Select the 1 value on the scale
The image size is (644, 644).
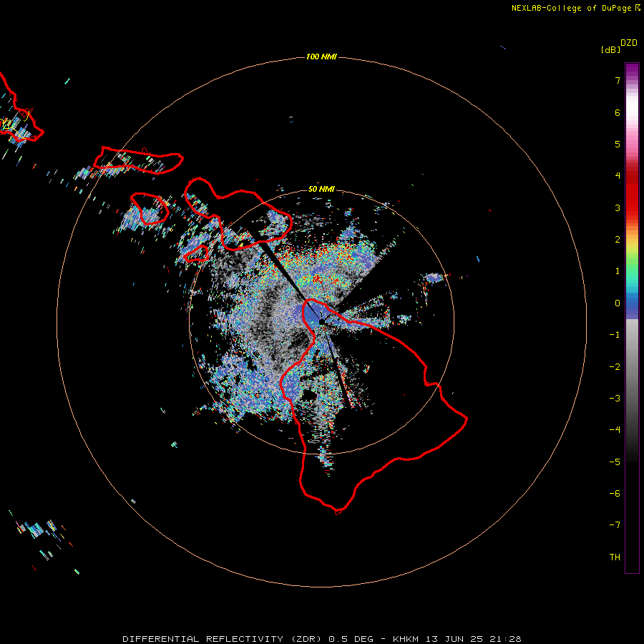618,271
